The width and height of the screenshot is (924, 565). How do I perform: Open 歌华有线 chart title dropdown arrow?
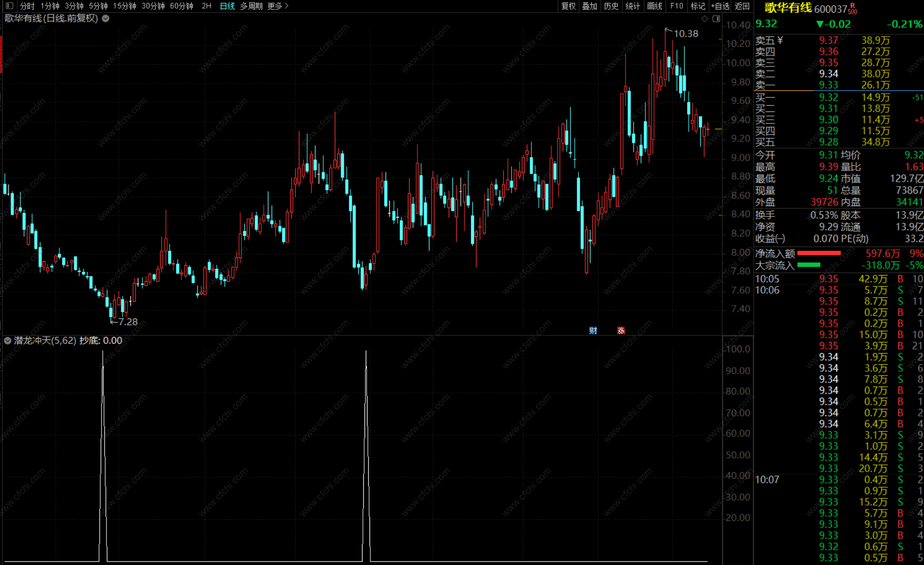tap(106, 18)
